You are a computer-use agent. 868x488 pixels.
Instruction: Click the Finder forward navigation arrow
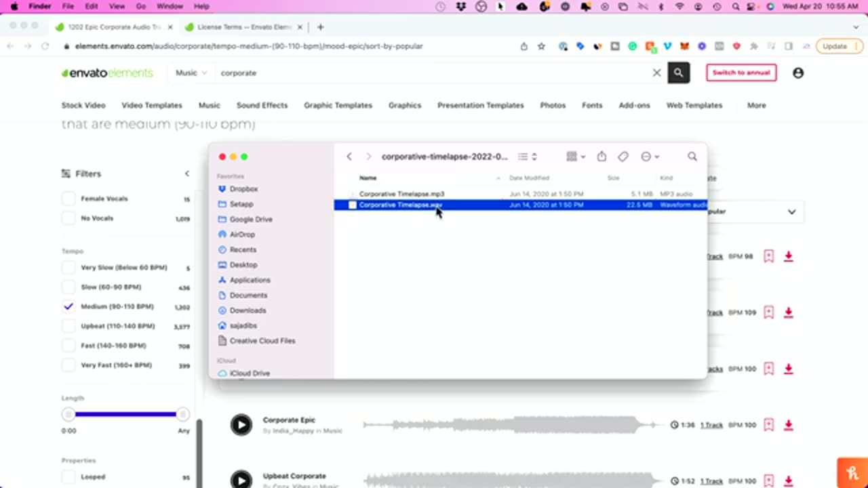368,157
